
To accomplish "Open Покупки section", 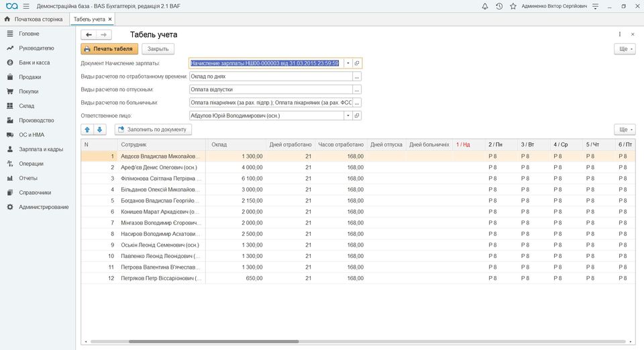I will [x=28, y=91].
